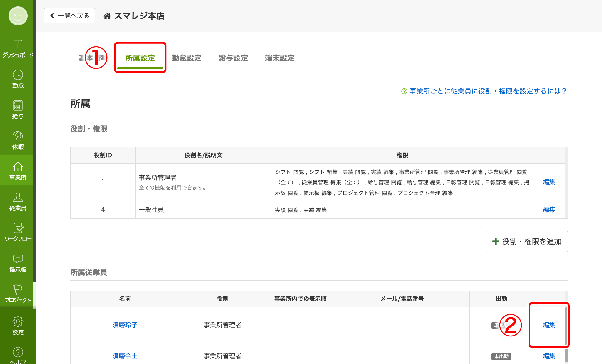This screenshot has width=602, height=364.
Task: Click the スマレジ本店 page title
Action: (139, 16)
